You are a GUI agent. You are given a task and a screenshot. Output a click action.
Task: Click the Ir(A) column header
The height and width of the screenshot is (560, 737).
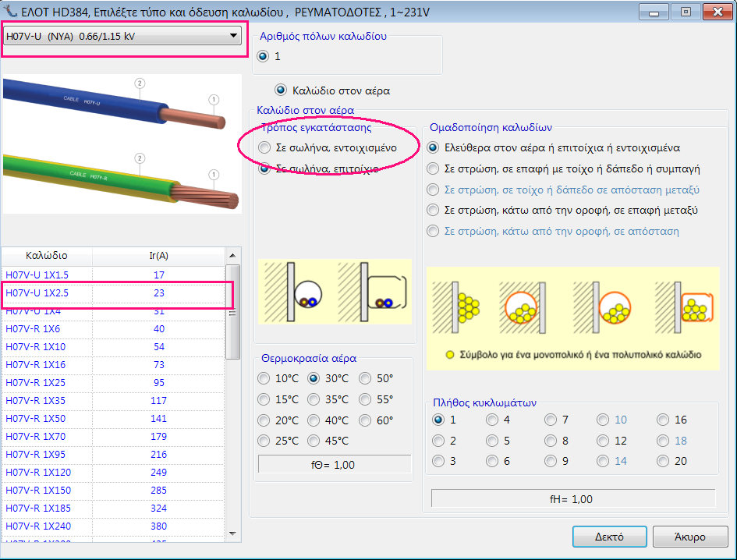coord(159,255)
